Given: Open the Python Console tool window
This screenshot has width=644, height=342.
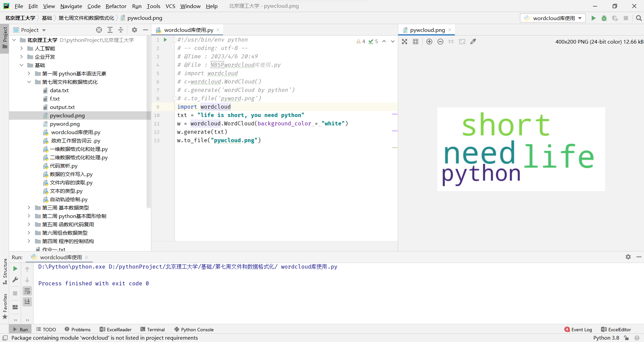Looking at the screenshot, I should click(x=194, y=330).
